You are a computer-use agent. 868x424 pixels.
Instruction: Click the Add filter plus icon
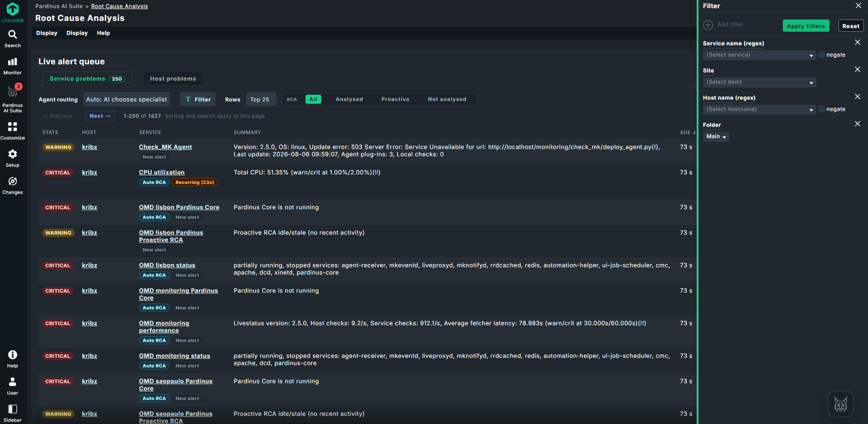708,25
